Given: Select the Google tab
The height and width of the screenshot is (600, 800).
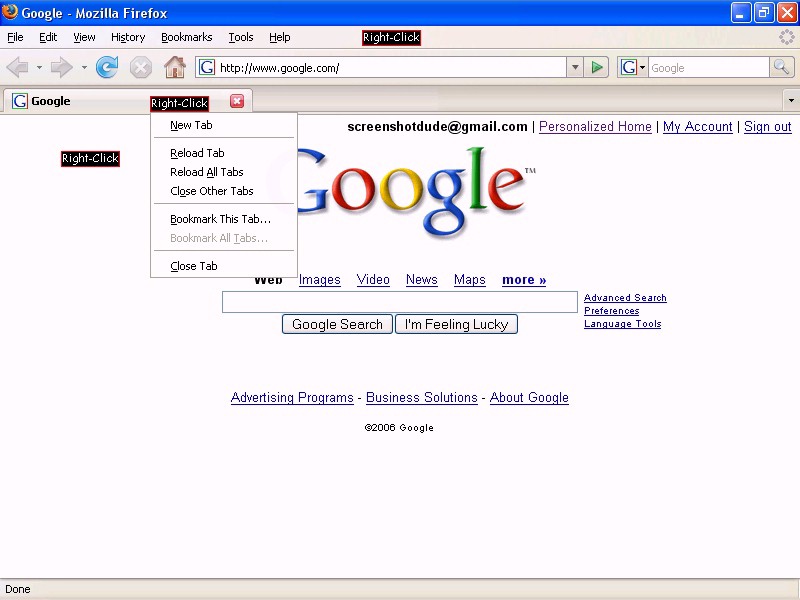Looking at the screenshot, I should 128,101.
